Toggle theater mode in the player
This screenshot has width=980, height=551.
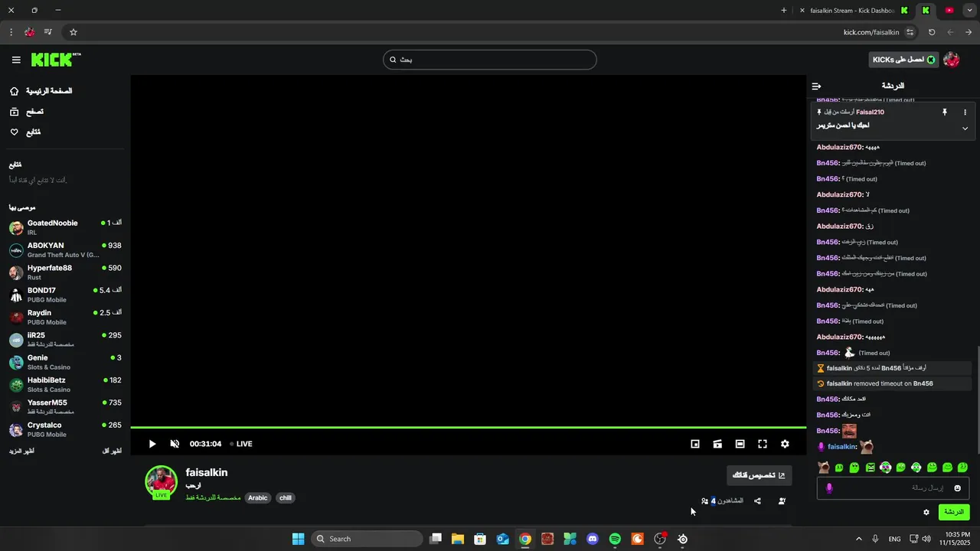click(740, 444)
